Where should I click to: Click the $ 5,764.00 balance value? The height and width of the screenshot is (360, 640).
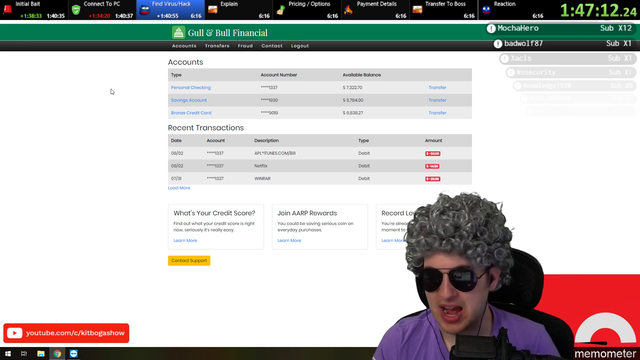coord(353,100)
